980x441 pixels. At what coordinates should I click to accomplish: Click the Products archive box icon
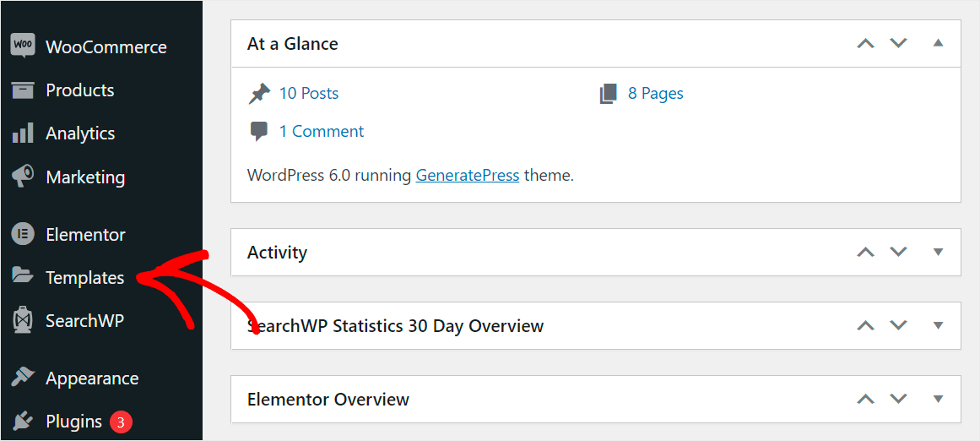point(23,90)
